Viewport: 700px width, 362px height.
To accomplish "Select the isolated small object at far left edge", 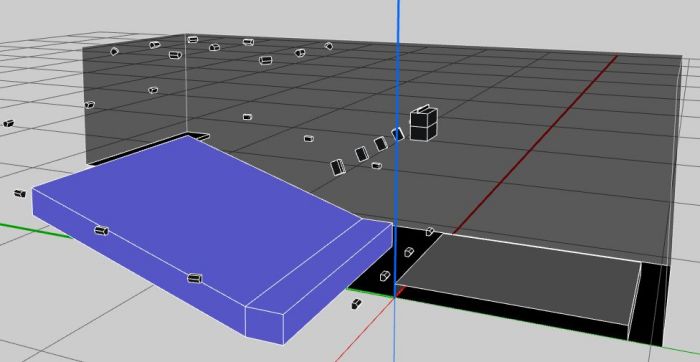I will (8, 123).
